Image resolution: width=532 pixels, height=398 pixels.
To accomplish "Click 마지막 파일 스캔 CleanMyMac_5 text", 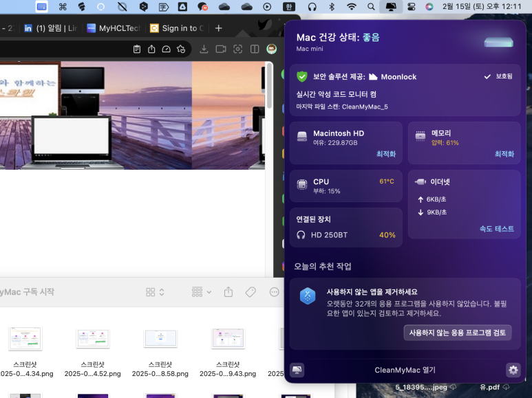I will coord(342,107).
